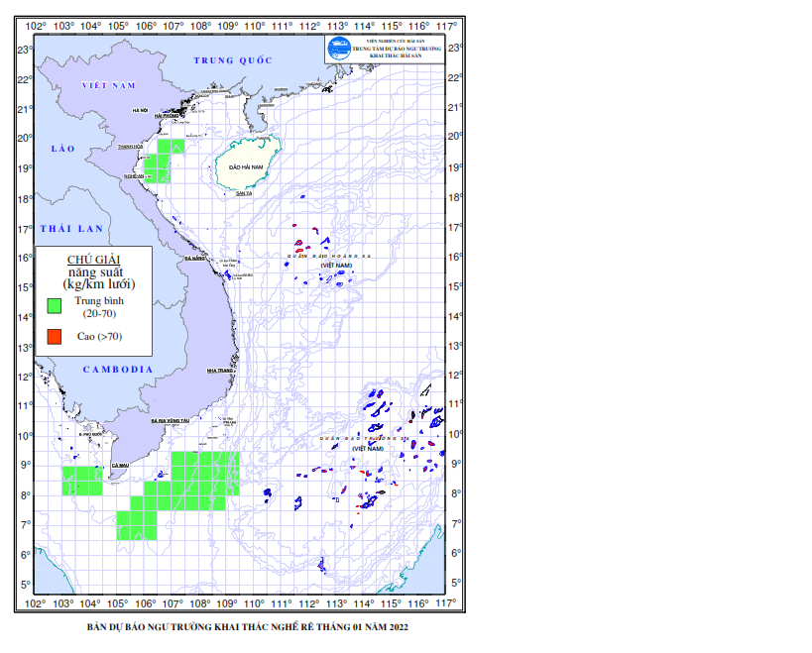
Task: Click the HẢI PHÒNG city label
Action: point(168,116)
